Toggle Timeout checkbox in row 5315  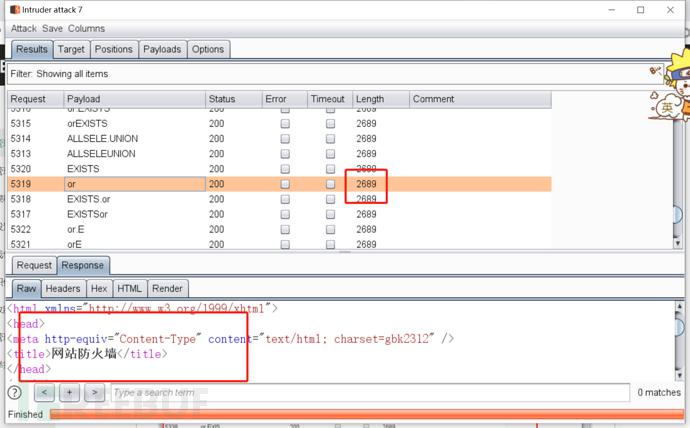pyautogui.click(x=330, y=124)
